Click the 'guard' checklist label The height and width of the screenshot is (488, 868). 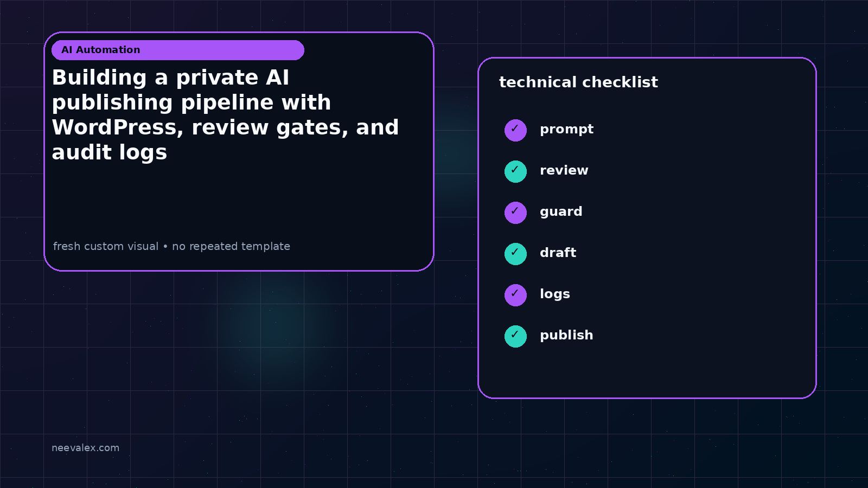tap(561, 212)
